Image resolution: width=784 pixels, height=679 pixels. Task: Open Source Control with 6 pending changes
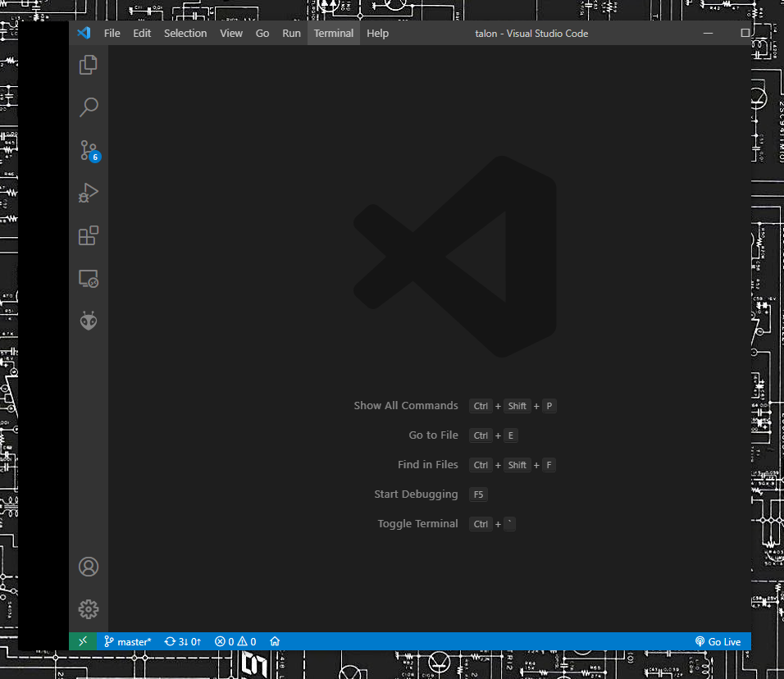point(88,150)
